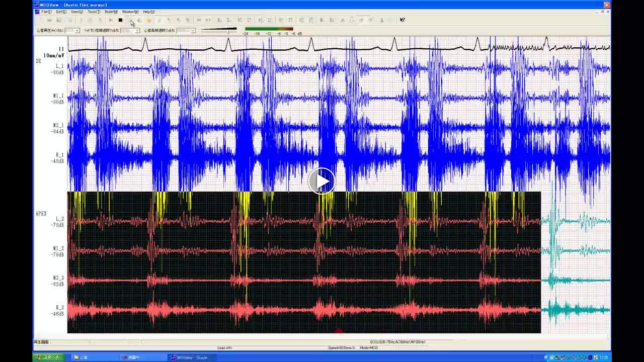Open the heart sound playback channel dropdown
644x362 pixels.
pos(77,31)
